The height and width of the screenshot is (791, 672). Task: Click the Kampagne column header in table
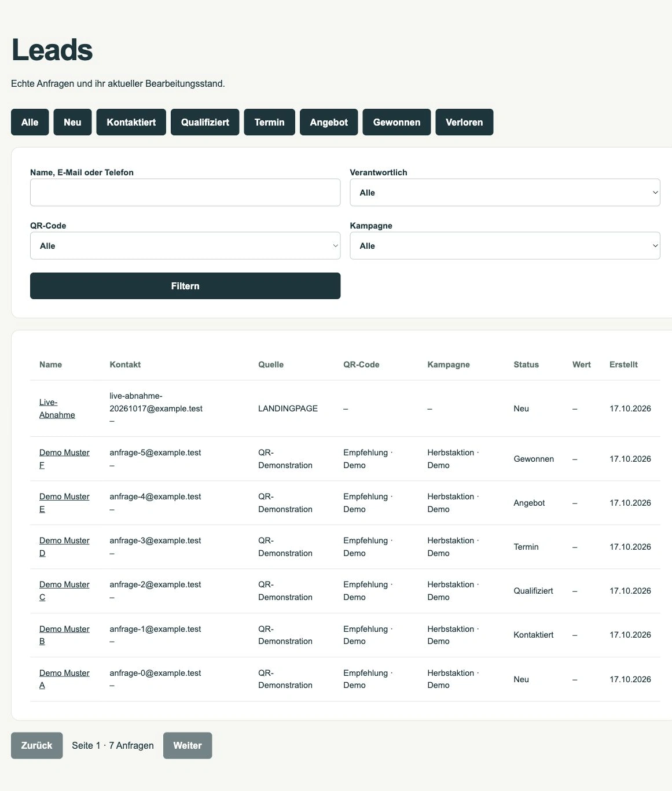[x=449, y=365]
